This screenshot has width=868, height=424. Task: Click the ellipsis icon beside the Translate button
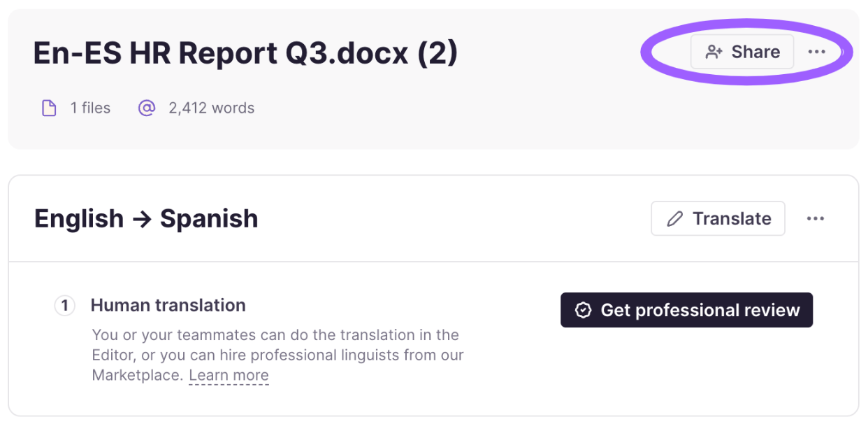[816, 218]
